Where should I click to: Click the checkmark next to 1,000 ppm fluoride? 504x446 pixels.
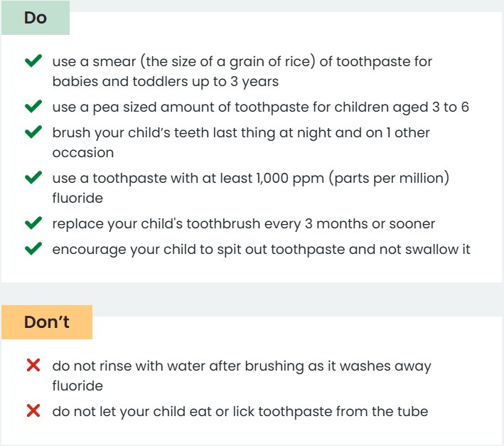33,177
